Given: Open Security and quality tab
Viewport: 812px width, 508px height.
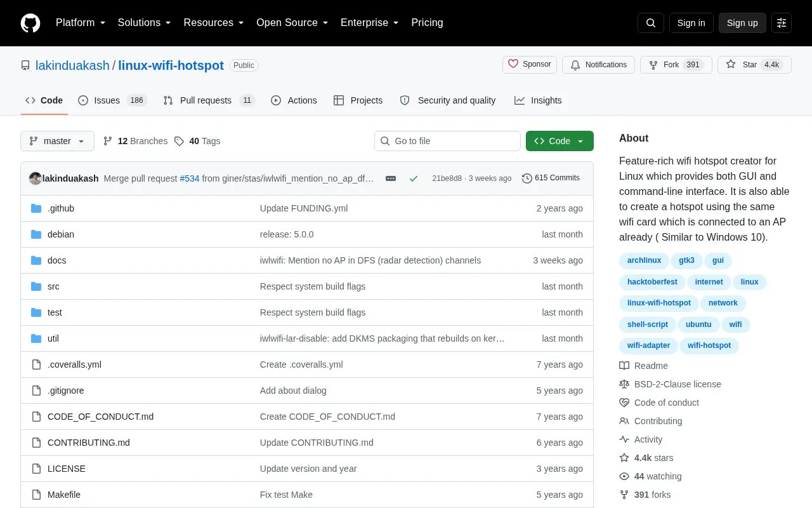Looking at the screenshot, I should 448,100.
